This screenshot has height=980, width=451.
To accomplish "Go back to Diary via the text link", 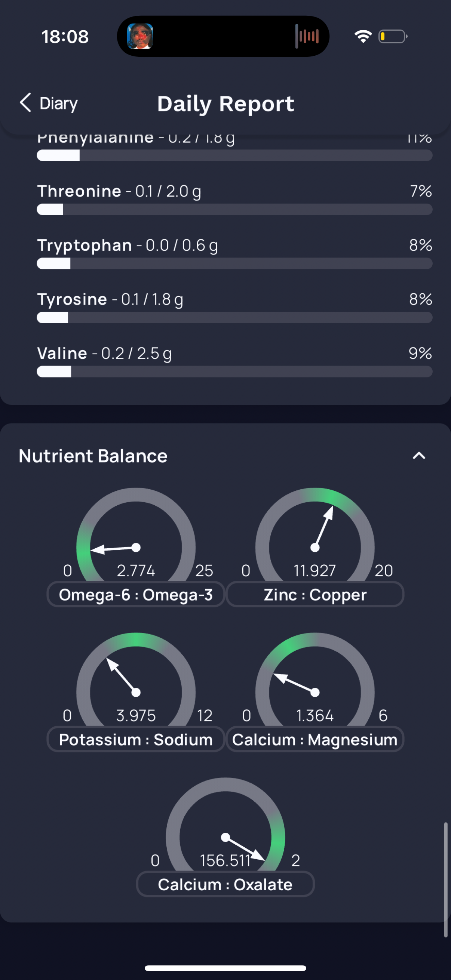I will tap(59, 104).
